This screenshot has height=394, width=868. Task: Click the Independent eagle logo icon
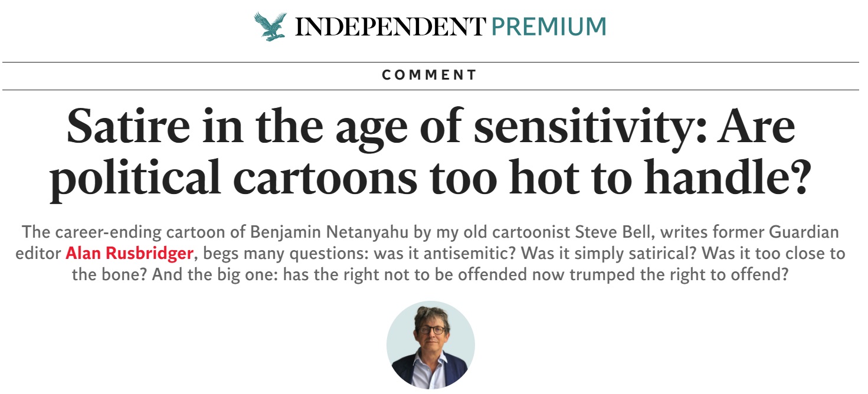click(x=270, y=26)
